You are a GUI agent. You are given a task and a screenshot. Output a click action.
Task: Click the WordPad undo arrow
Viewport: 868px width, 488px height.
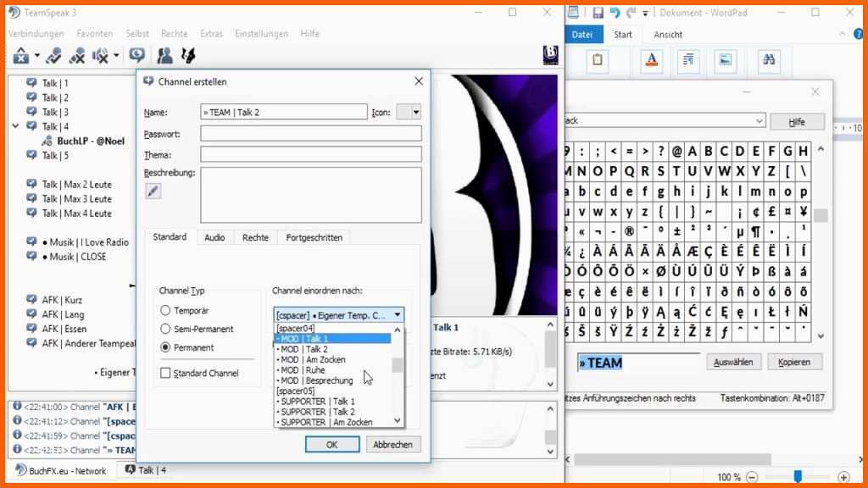tap(615, 13)
